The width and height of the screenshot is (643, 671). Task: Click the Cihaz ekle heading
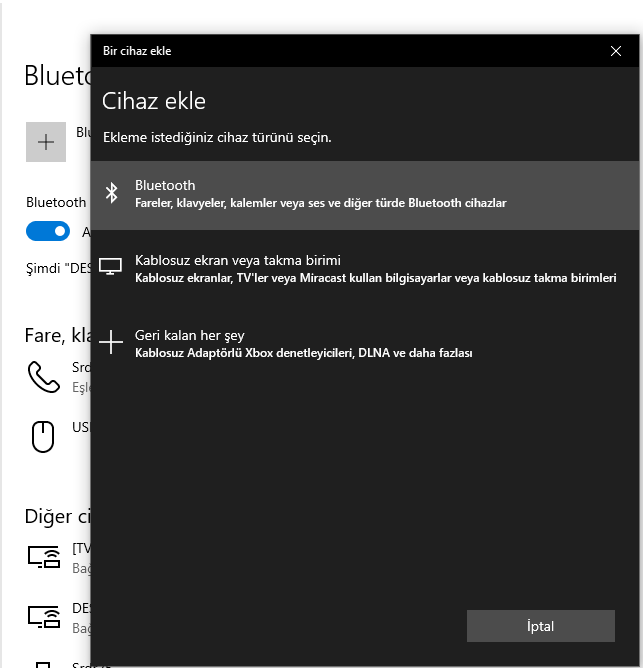[x=155, y=101]
